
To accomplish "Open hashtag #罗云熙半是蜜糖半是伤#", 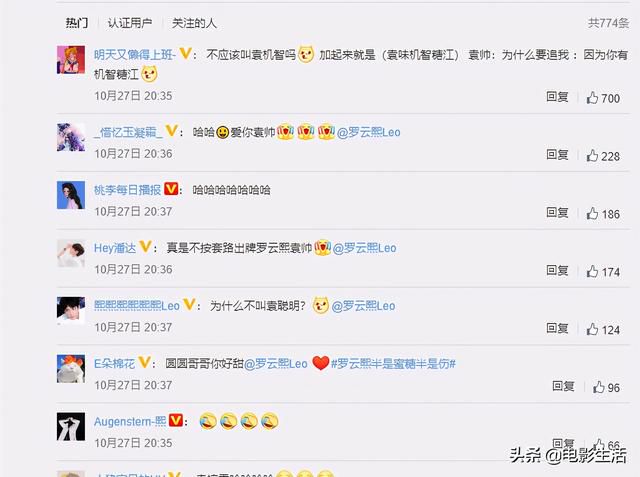I will click(x=393, y=364).
